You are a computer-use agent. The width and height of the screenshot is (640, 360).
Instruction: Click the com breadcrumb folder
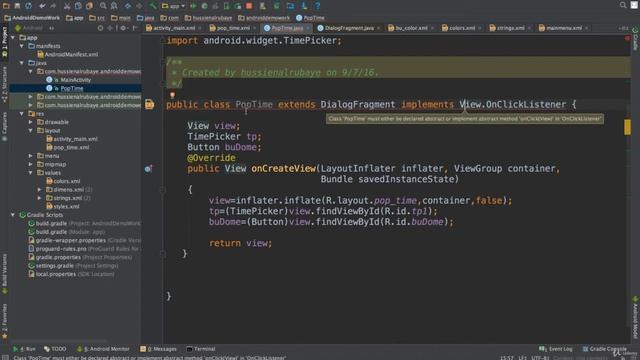point(169,18)
